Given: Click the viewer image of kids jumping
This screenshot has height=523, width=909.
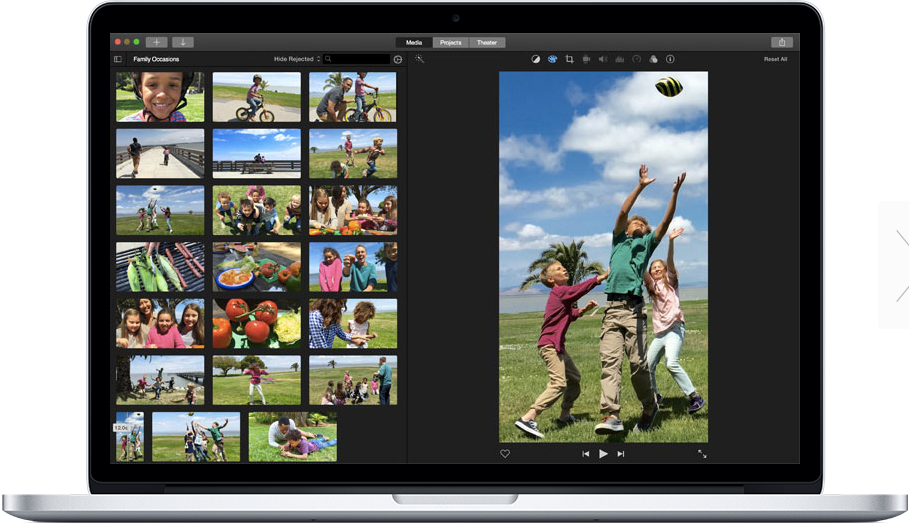Looking at the screenshot, I should tap(603, 257).
